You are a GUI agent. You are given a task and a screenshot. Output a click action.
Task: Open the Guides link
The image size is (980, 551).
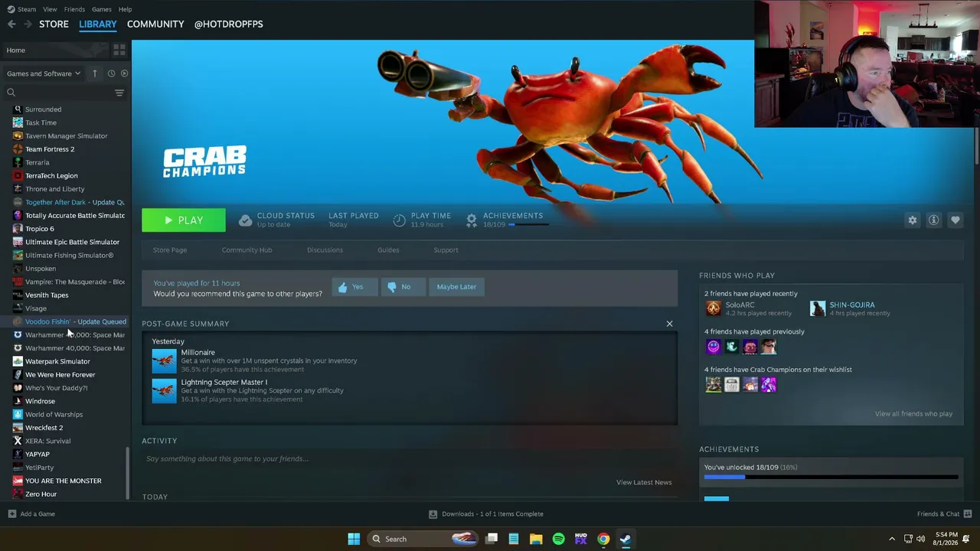click(x=388, y=250)
